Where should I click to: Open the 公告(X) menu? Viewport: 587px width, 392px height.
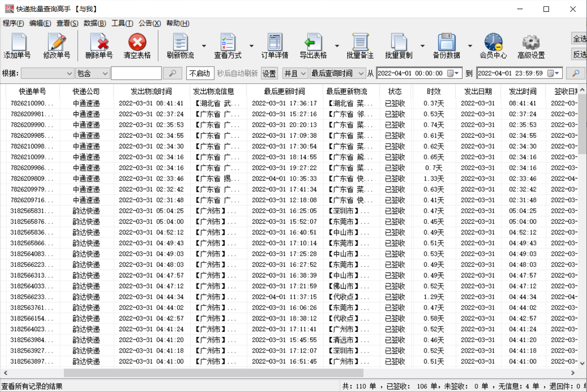tap(150, 23)
